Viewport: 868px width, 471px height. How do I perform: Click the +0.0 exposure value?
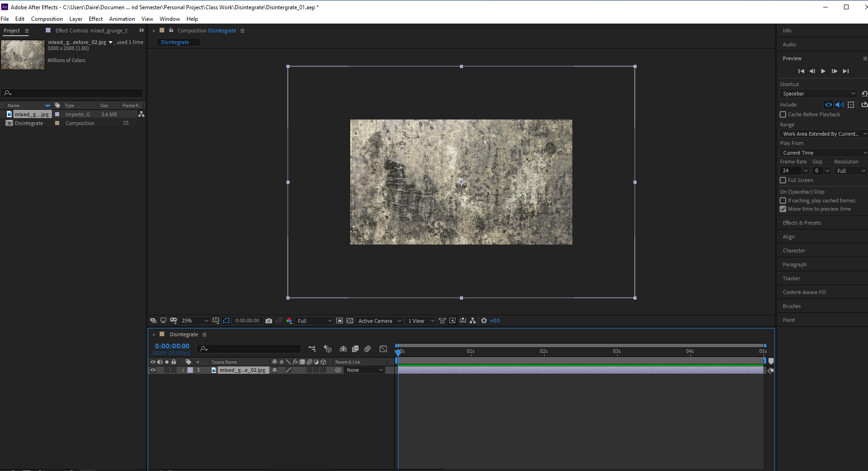[495, 320]
